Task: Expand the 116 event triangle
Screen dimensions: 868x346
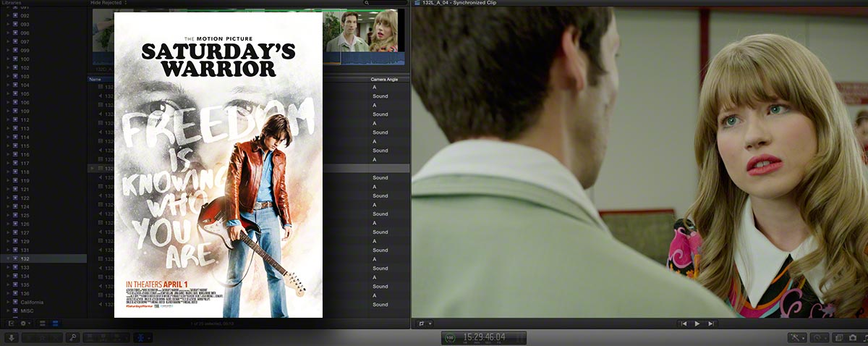Action: [x=8, y=154]
